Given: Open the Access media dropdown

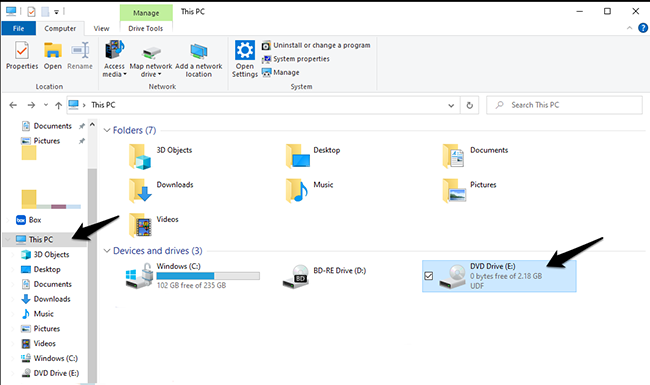Looking at the screenshot, I should coord(114,59).
